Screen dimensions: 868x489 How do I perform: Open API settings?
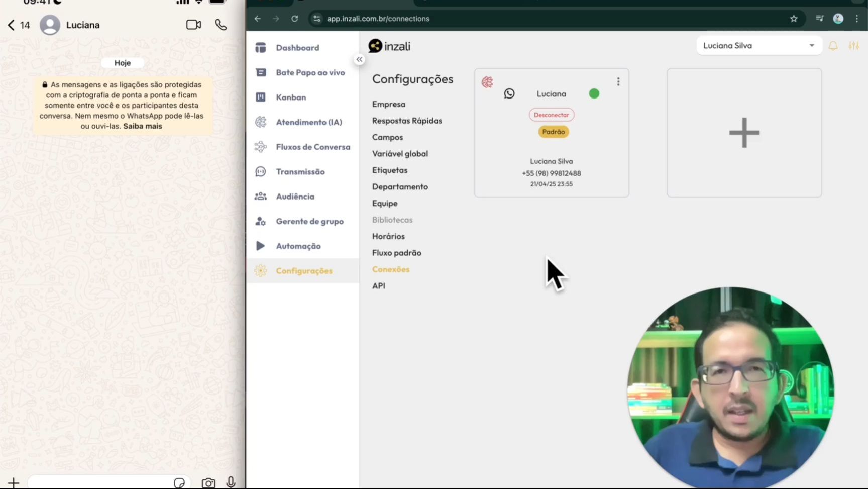point(379,286)
